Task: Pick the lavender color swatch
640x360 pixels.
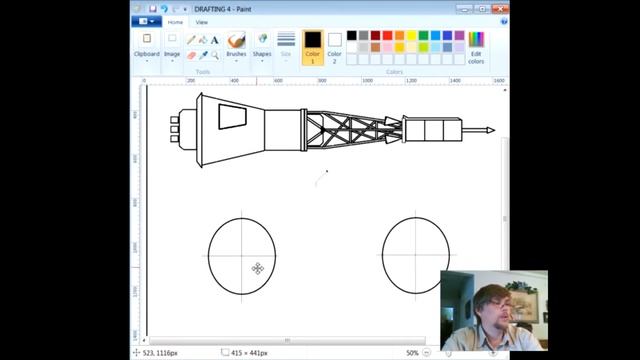Action: click(460, 47)
